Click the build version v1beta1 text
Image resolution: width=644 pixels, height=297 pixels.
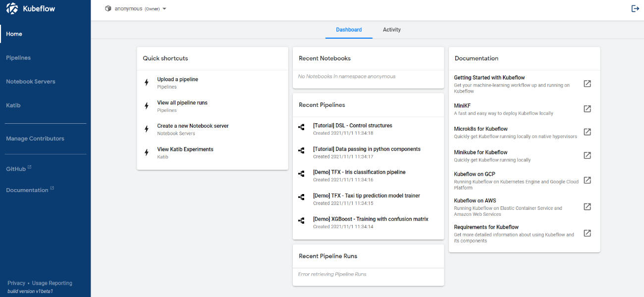[30, 291]
